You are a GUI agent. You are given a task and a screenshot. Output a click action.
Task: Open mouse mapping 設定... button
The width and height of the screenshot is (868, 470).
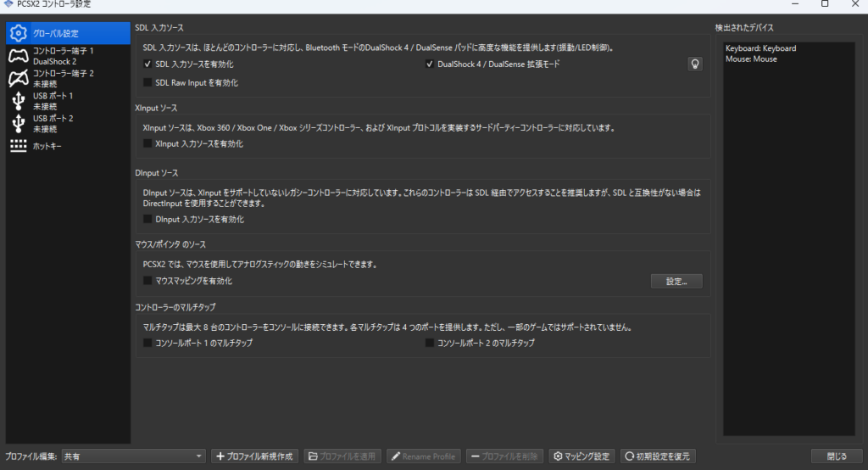click(676, 282)
